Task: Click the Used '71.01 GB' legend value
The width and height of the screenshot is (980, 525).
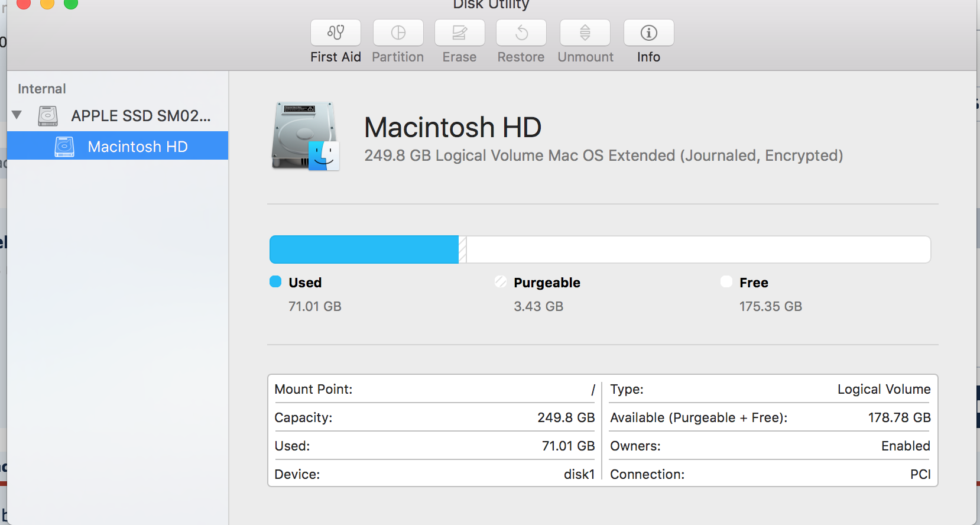Action: point(315,306)
